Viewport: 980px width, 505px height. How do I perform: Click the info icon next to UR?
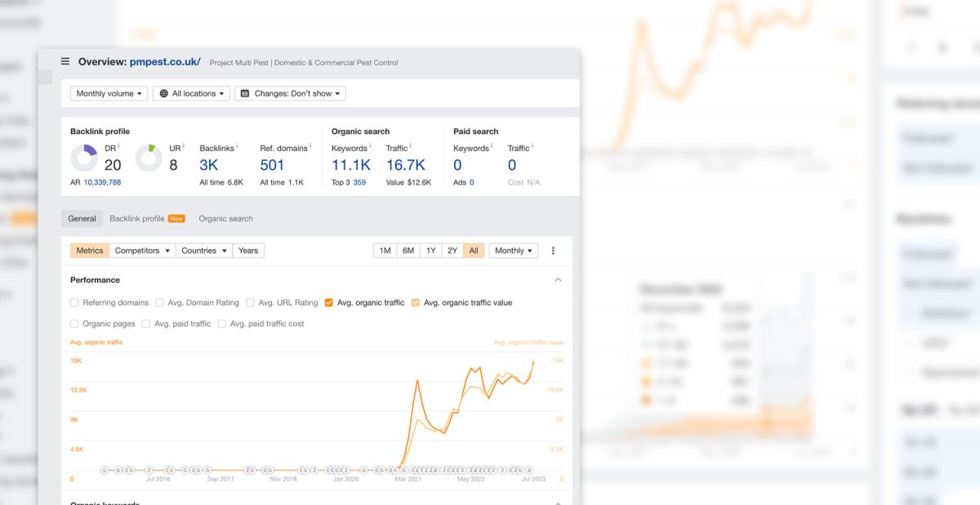click(x=183, y=146)
